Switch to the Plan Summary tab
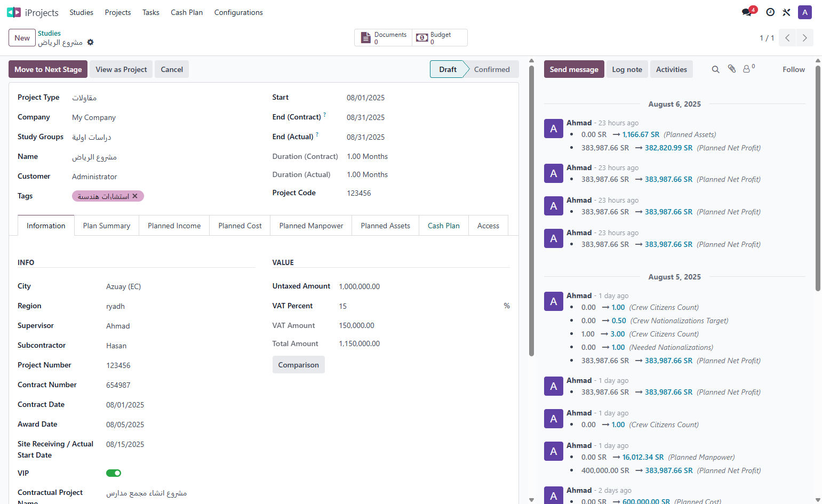Viewport: 822px width, 504px height. point(107,226)
